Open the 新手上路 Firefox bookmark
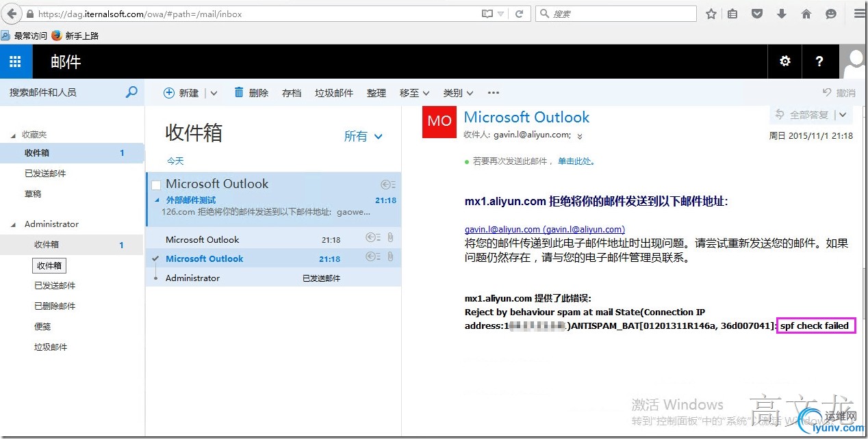The height and width of the screenshot is (439, 868). pos(75,36)
